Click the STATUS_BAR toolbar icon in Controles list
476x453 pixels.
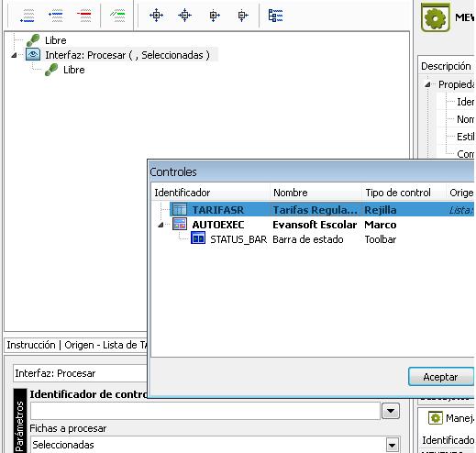pyautogui.click(x=198, y=238)
